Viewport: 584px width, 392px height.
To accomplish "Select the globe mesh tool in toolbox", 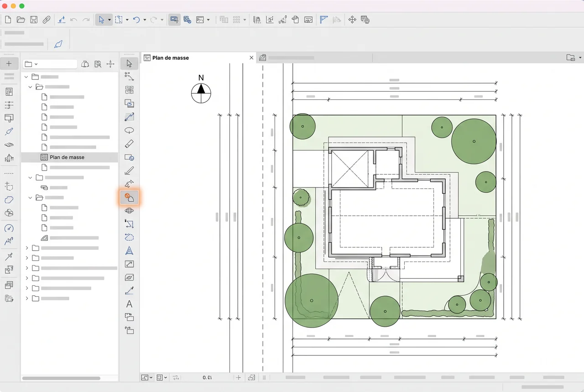I will coord(129,211).
